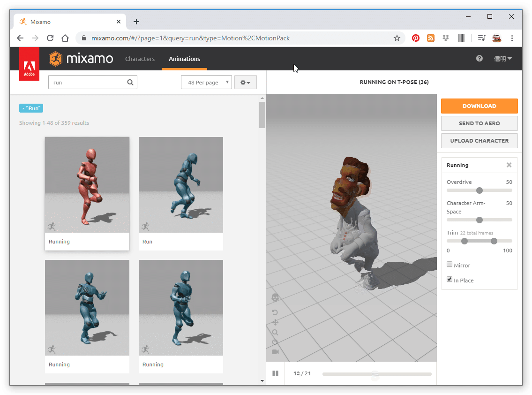
Task: Click the browser back arrow
Action: (x=20, y=38)
